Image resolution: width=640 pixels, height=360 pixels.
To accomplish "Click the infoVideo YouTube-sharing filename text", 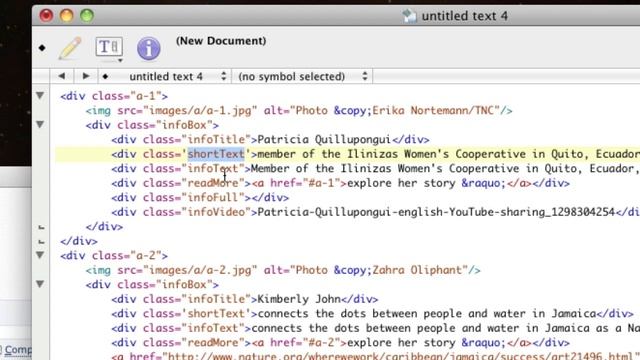I will [436, 212].
